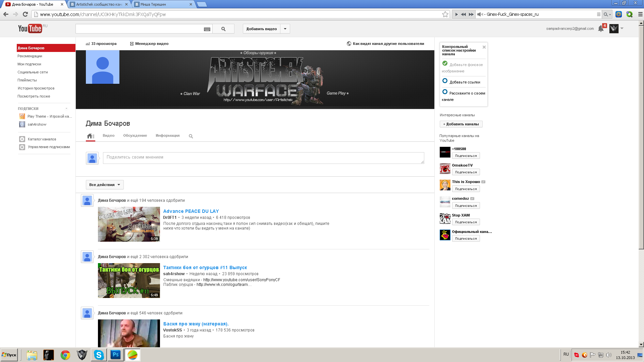
Task: Click the channel profile picture placeholder
Action: pyautogui.click(x=103, y=67)
